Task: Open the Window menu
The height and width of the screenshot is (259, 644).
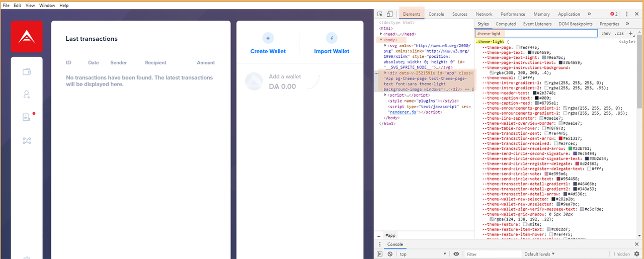Action: click(x=47, y=5)
